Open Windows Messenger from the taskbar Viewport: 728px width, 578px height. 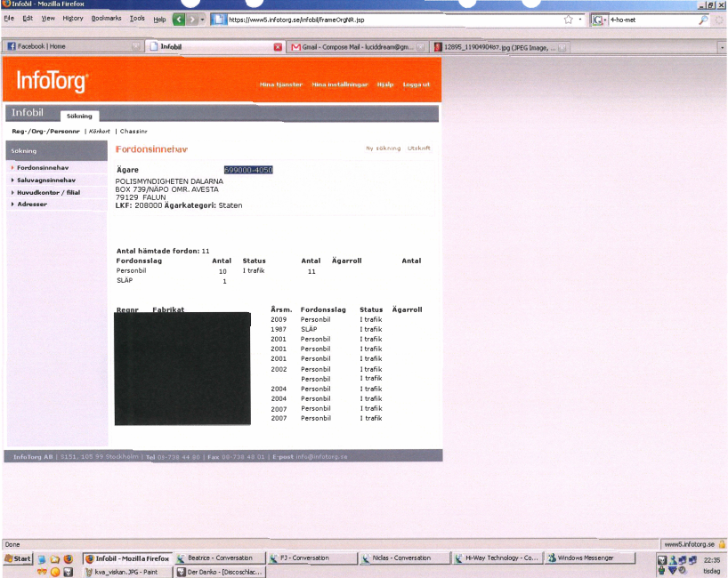tap(590, 558)
